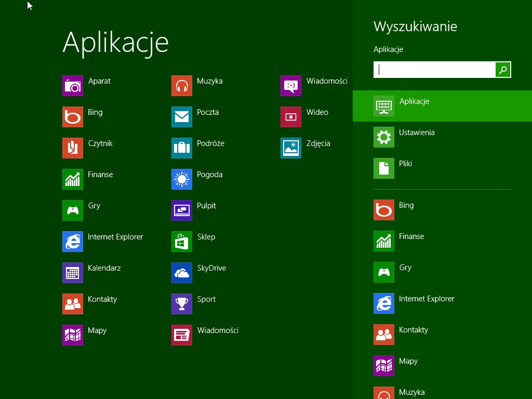Click the SkyDrive app label
Screen dimensions: 532x399
(212, 269)
